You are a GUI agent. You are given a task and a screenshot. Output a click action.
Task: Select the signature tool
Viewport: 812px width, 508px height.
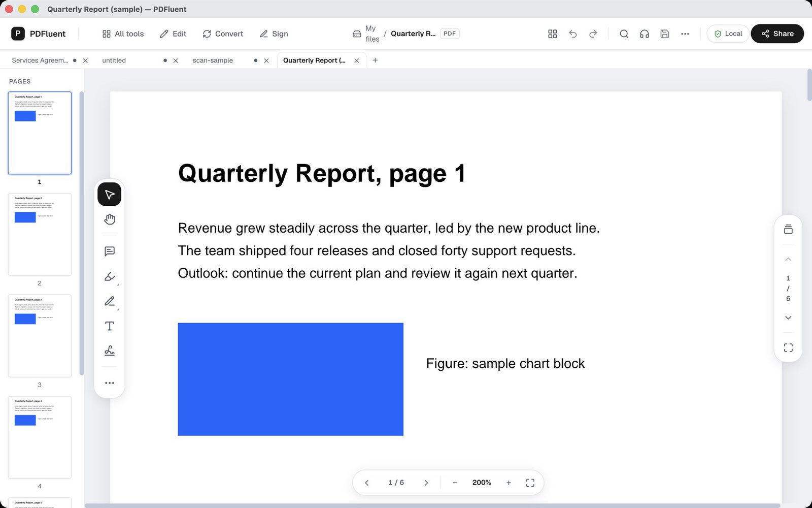[109, 351]
